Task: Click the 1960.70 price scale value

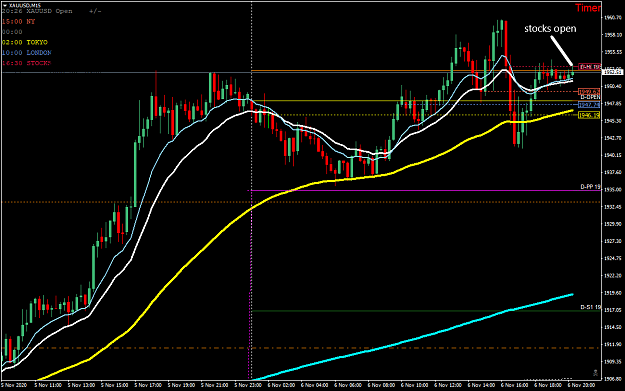Action: point(613,18)
